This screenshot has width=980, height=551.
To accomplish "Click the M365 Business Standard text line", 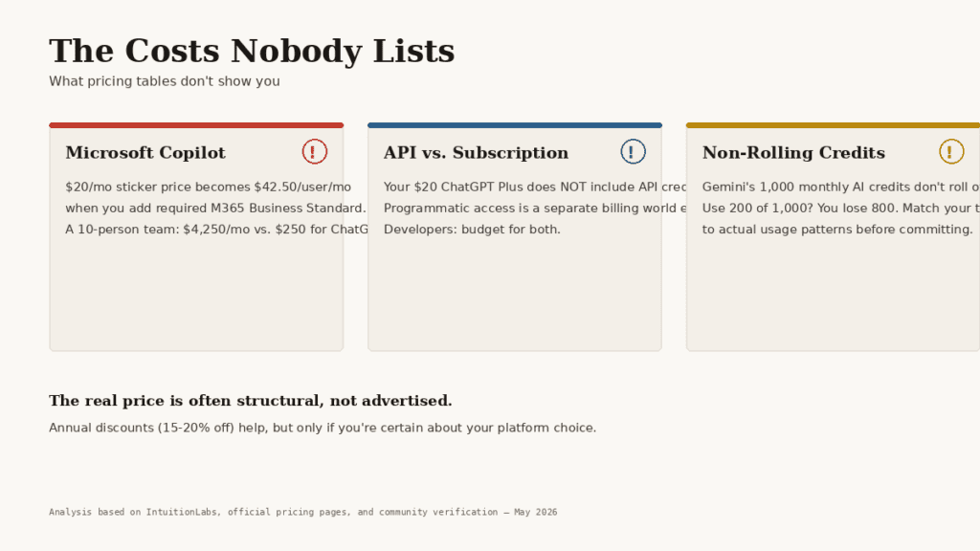I will [x=215, y=208].
